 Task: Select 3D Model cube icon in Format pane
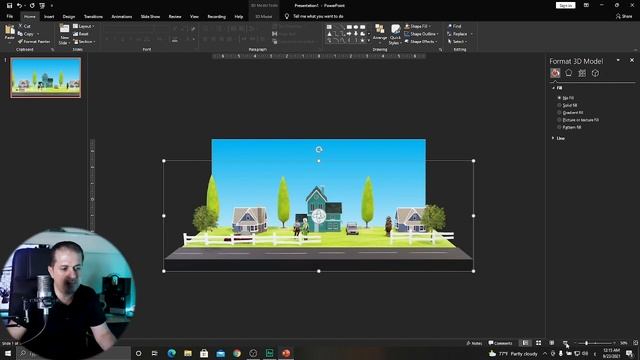(x=596, y=73)
